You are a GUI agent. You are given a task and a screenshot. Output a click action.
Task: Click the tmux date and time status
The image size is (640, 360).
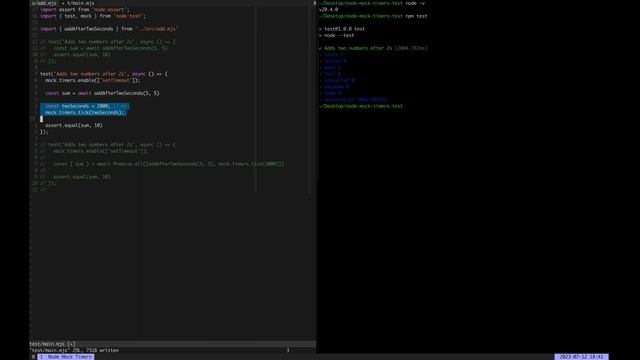[x=581, y=357]
